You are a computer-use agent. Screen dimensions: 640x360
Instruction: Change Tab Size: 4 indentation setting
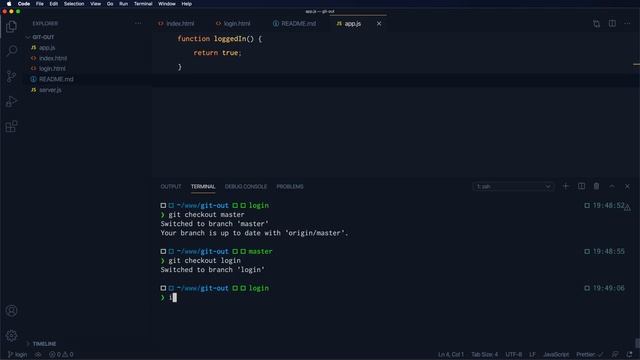click(484, 355)
